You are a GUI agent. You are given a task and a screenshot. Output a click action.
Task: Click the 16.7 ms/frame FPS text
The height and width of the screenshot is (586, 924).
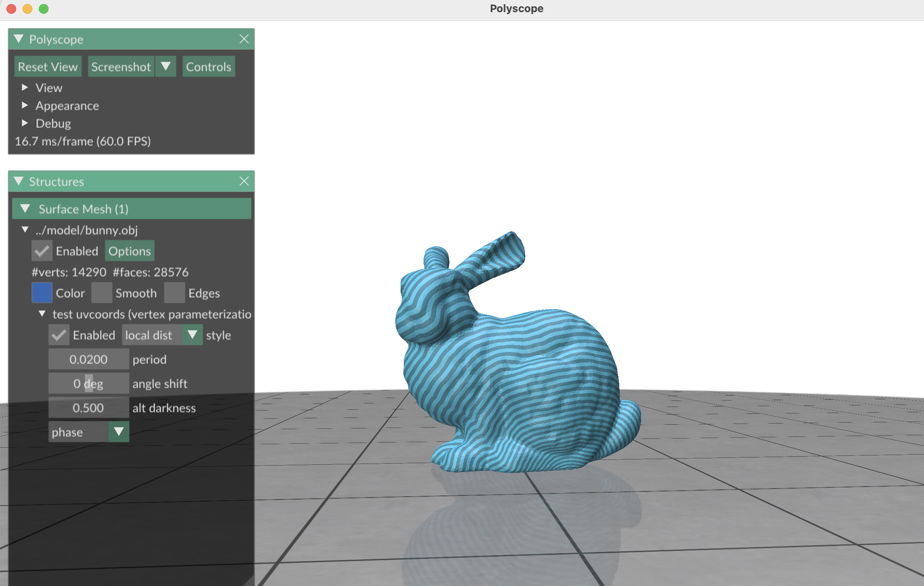(x=83, y=141)
